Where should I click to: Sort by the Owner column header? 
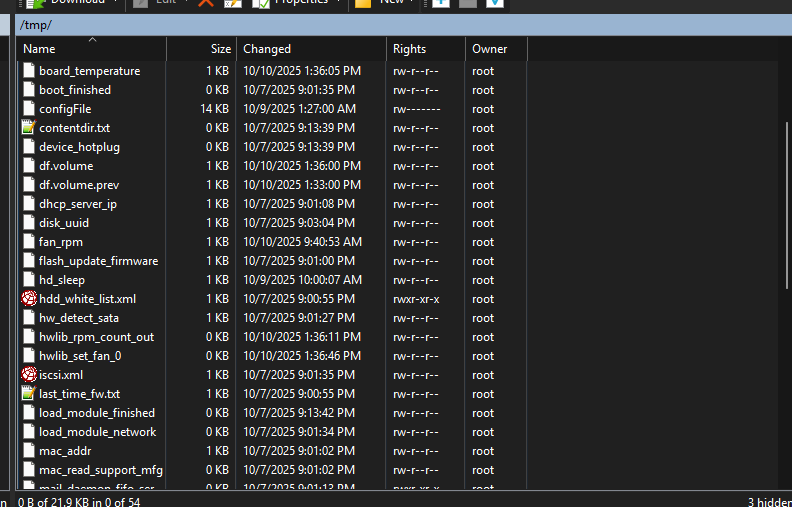coord(496,48)
